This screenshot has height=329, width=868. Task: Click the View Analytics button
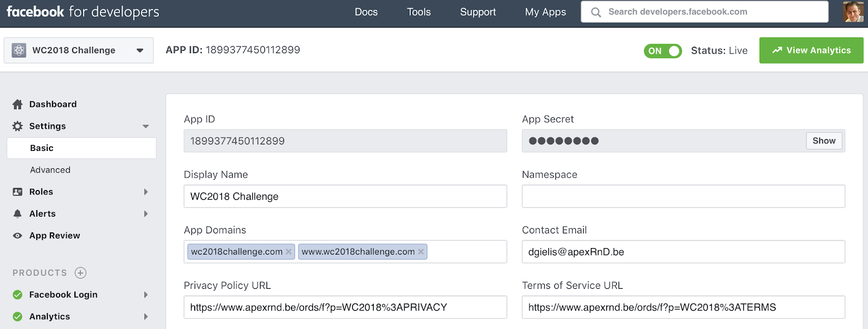pos(811,50)
